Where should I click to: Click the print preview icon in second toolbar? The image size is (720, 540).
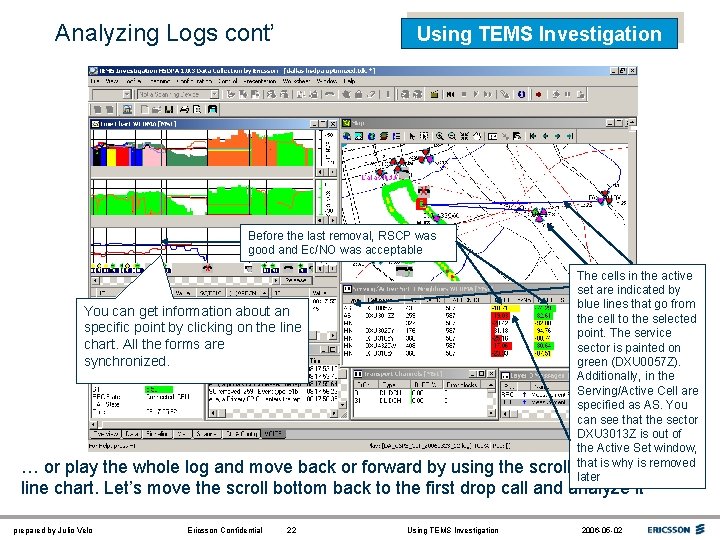coord(197,109)
